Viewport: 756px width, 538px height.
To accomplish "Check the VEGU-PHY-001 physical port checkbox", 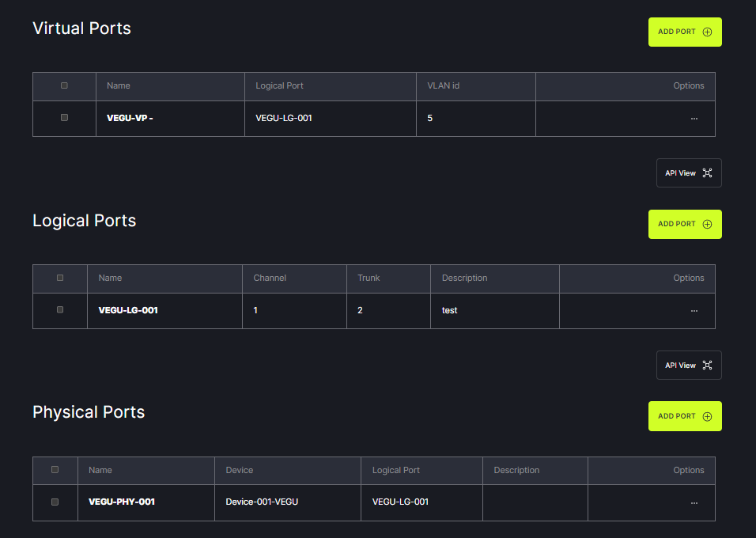I will point(55,502).
